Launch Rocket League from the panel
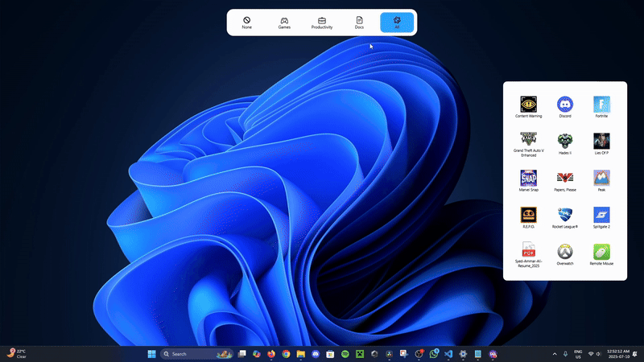644x362 pixels. click(x=564, y=216)
